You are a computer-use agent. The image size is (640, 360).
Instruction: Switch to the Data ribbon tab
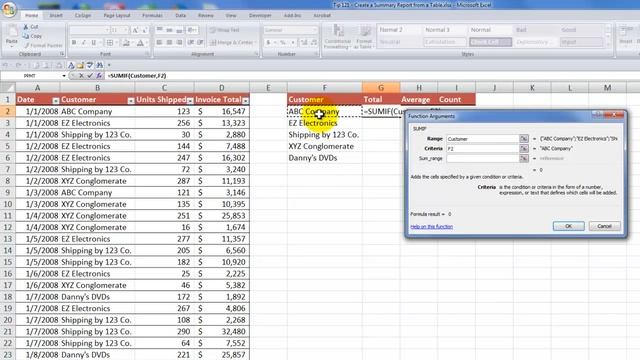tap(180, 16)
